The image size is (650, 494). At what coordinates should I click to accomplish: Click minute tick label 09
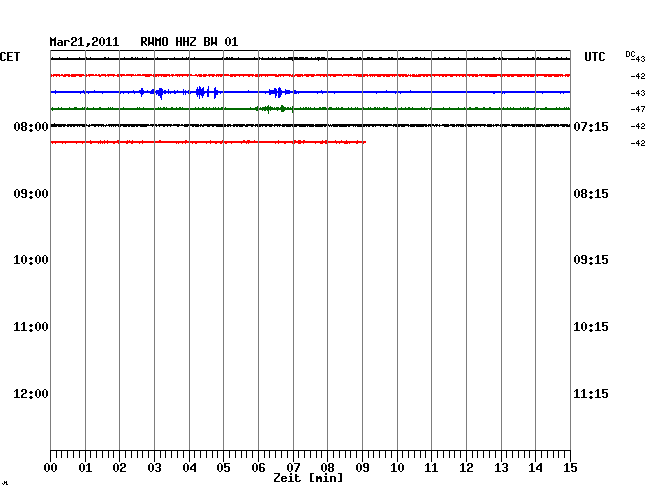pyautogui.click(x=363, y=468)
